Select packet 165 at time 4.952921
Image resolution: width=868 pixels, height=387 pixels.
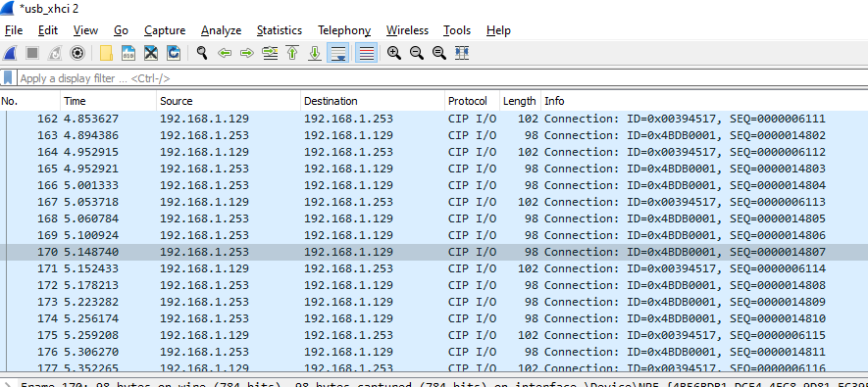click(x=434, y=169)
